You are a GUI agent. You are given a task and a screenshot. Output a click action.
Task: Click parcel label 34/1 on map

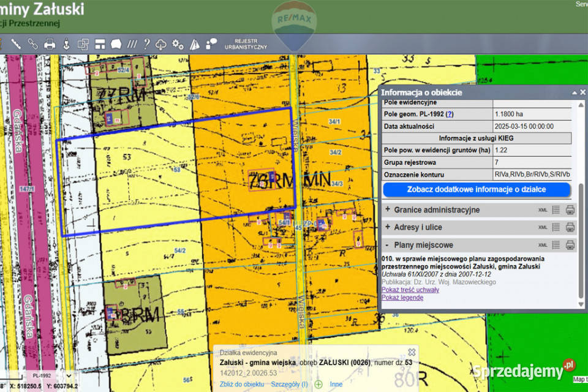pos(334,122)
